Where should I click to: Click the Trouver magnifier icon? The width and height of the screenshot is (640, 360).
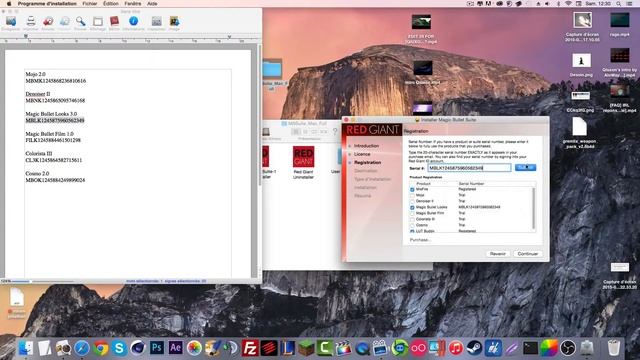point(80,21)
